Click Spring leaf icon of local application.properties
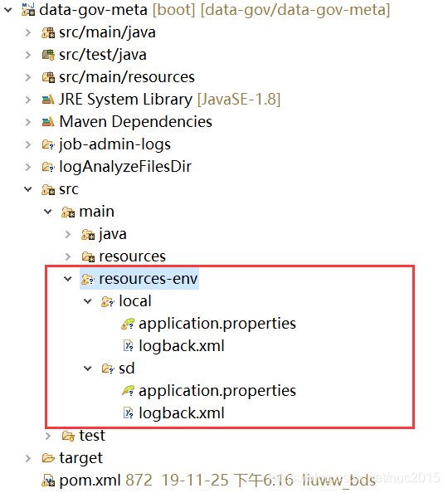The image size is (448, 493). (128, 324)
